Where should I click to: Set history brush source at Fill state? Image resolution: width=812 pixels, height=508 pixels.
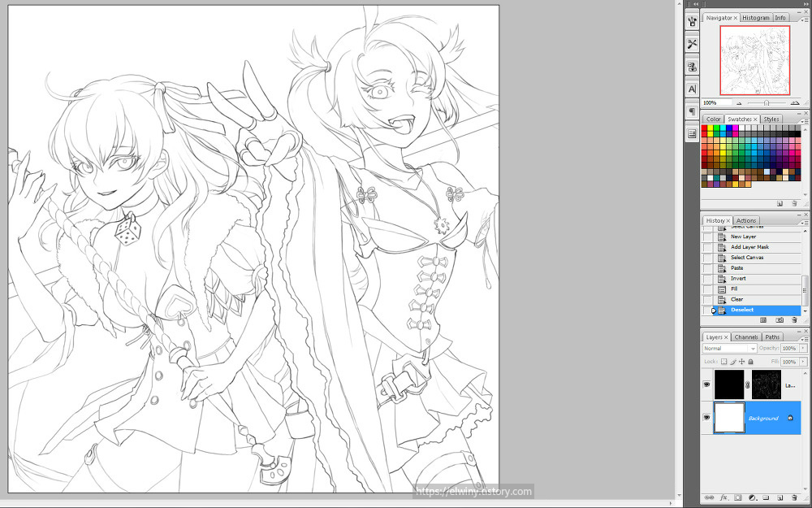[707, 289]
